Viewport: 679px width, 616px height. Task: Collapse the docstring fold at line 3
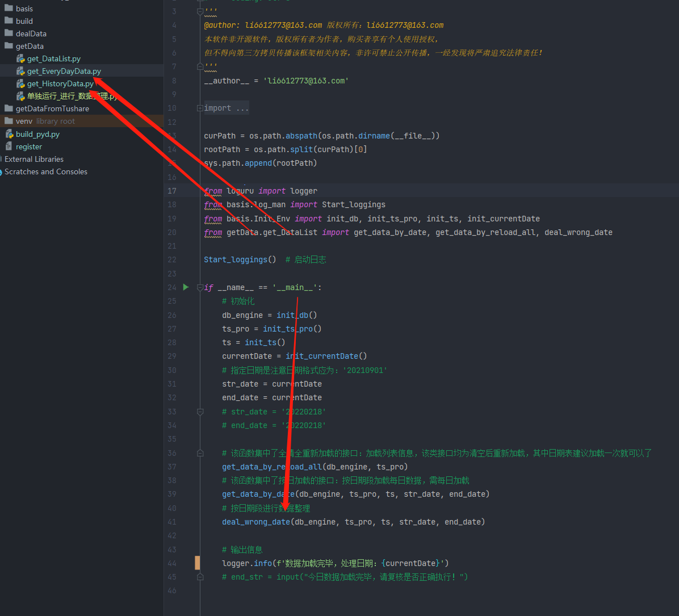pyautogui.click(x=200, y=11)
